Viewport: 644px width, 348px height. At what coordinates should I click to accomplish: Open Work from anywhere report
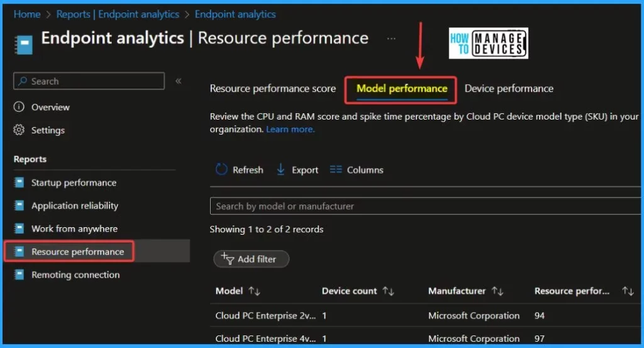74,229
